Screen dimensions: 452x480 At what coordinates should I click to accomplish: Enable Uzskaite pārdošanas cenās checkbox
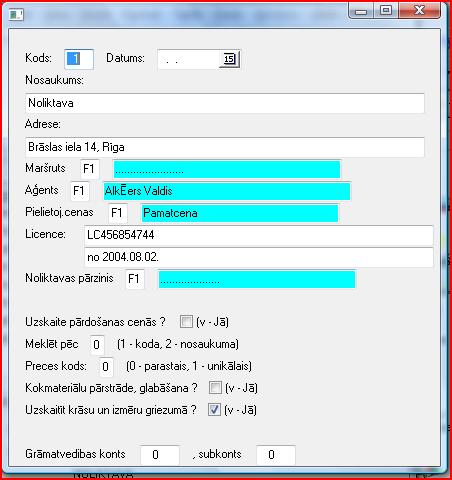pyautogui.click(x=186, y=322)
